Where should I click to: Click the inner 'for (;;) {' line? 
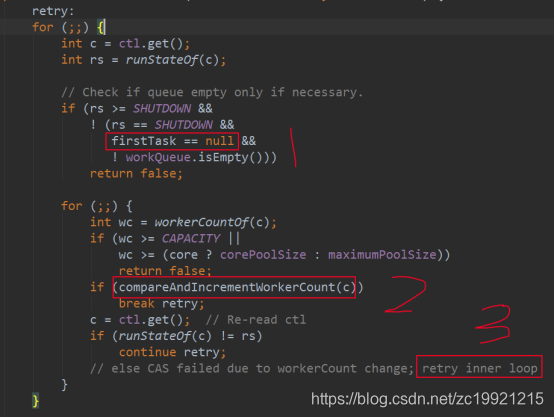96,206
